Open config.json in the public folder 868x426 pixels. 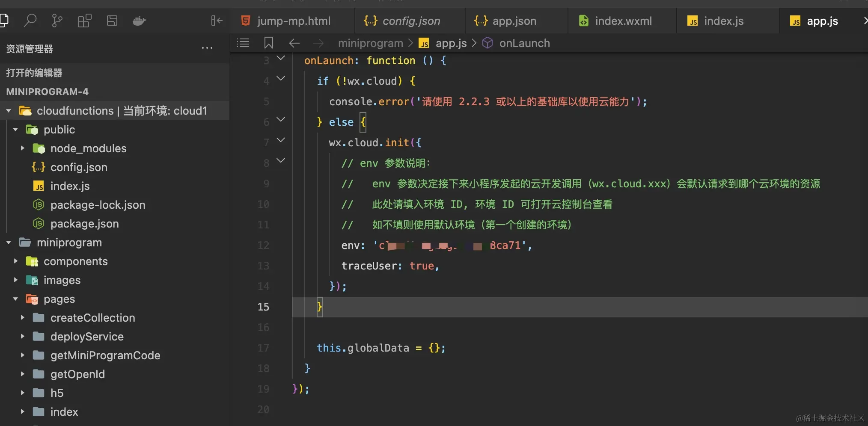79,167
